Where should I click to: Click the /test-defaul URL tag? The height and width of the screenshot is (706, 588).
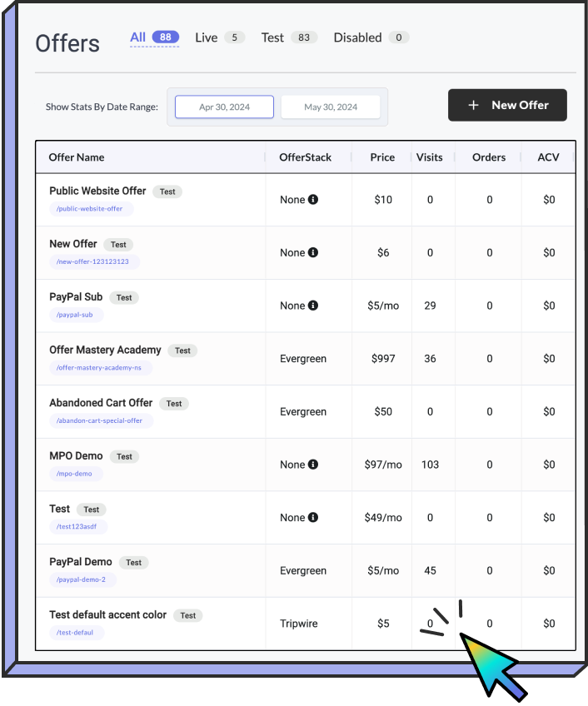tap(77, 633)
